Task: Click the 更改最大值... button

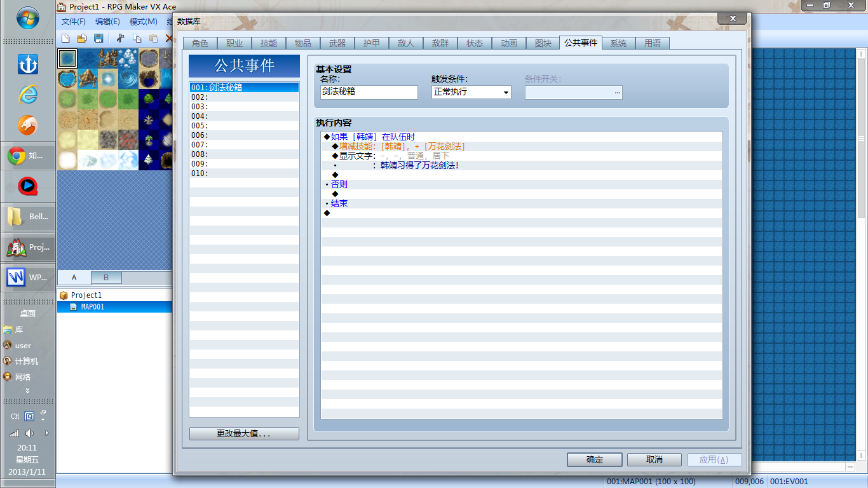Action: [x=244, y=434]
